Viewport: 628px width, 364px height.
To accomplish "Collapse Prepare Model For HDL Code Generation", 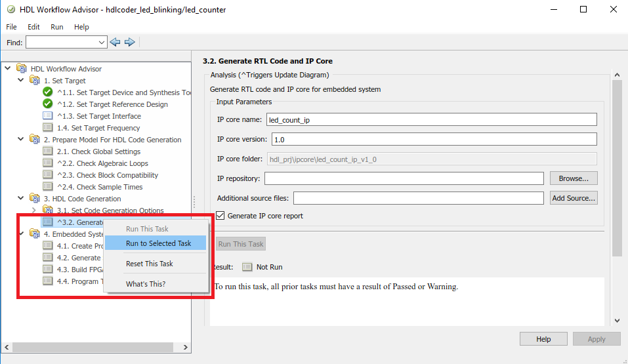I will [20, 140].
